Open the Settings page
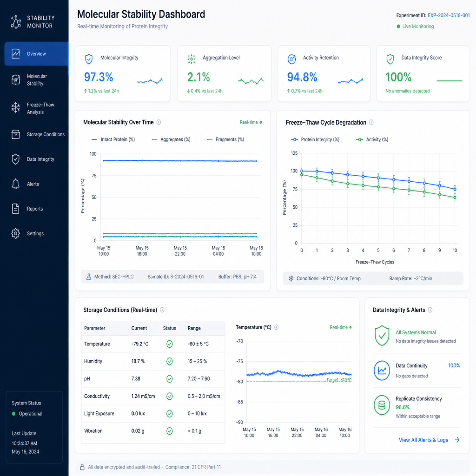This screenshot has width=476, height=476. click(x=36, y=233)
